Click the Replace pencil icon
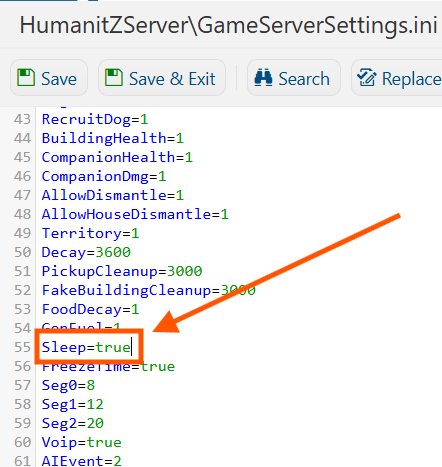 [367, 78]
